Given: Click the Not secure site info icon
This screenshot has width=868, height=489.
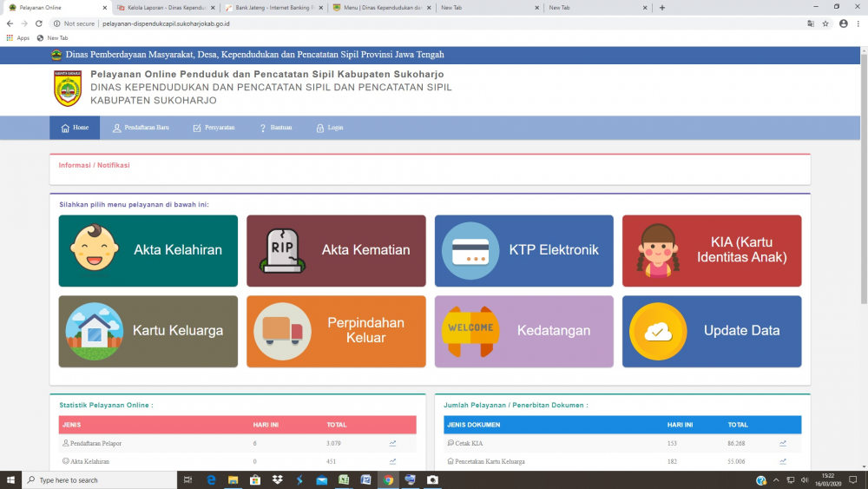Looking at the screenshot, I should (56, 23).
